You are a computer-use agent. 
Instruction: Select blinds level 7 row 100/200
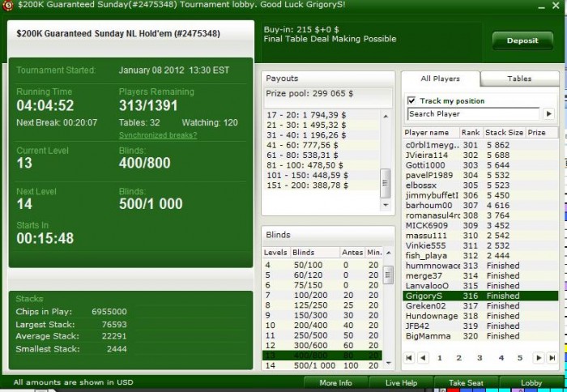click(x=322, y=296)
